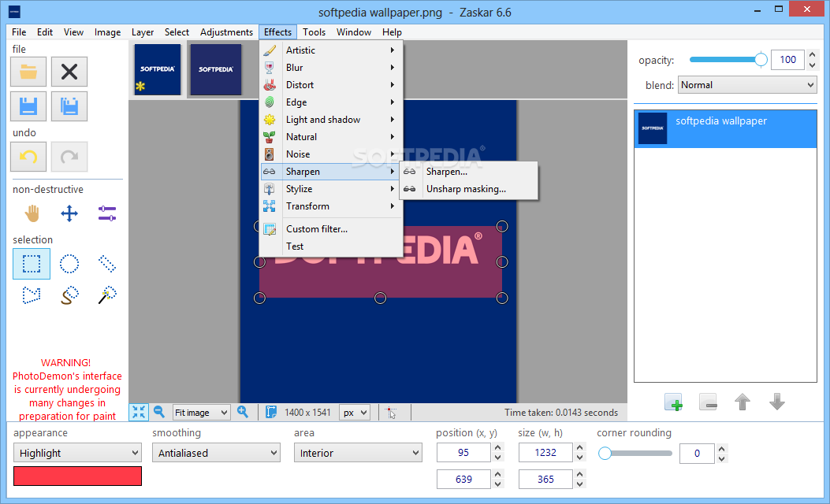Screen dimensions: 830x504
Task: Select the elliptical selection tool
Action: 69,264
